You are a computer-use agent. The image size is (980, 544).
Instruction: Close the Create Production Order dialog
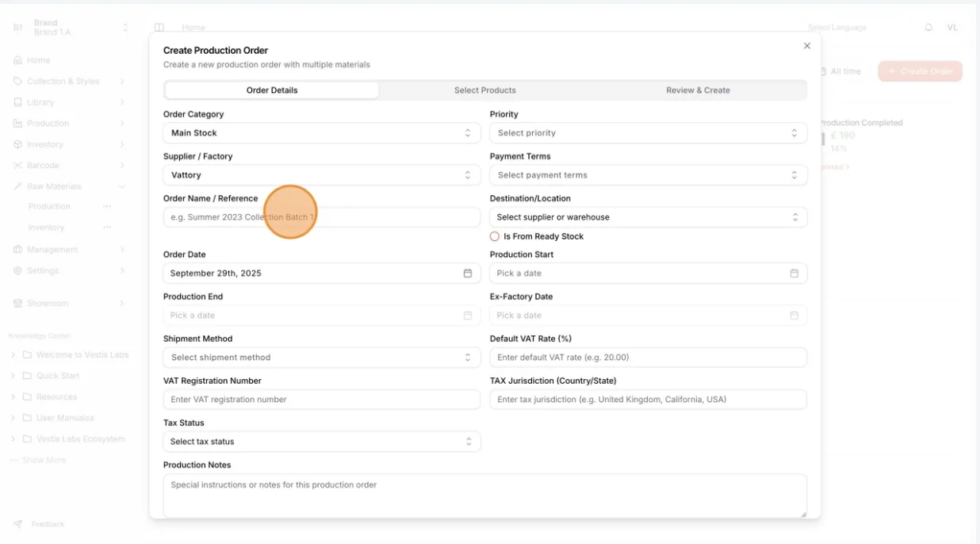(x=807, y=46)
